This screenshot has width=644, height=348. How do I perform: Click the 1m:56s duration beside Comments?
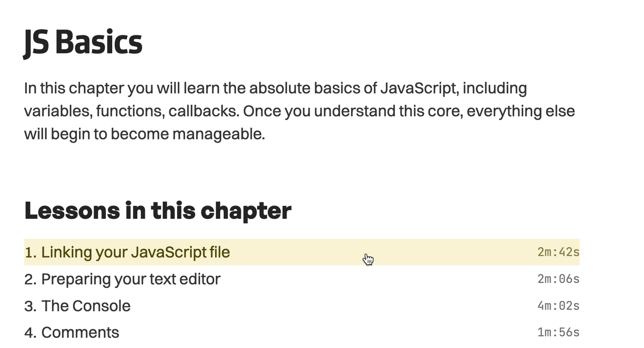[558, 333]
